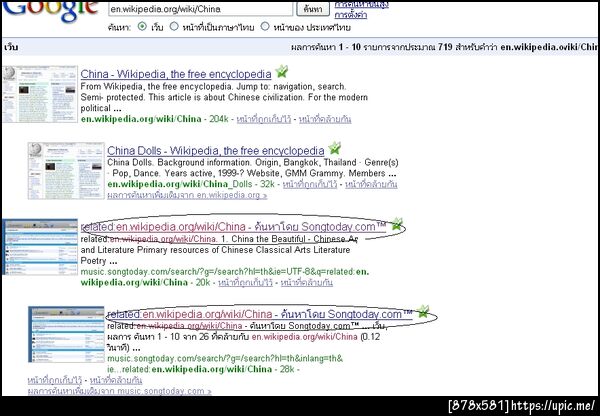The width and height of the screenshot is (600, 416).
Task: Open similar pages link for China Dolls
Action: pos(371,184)
